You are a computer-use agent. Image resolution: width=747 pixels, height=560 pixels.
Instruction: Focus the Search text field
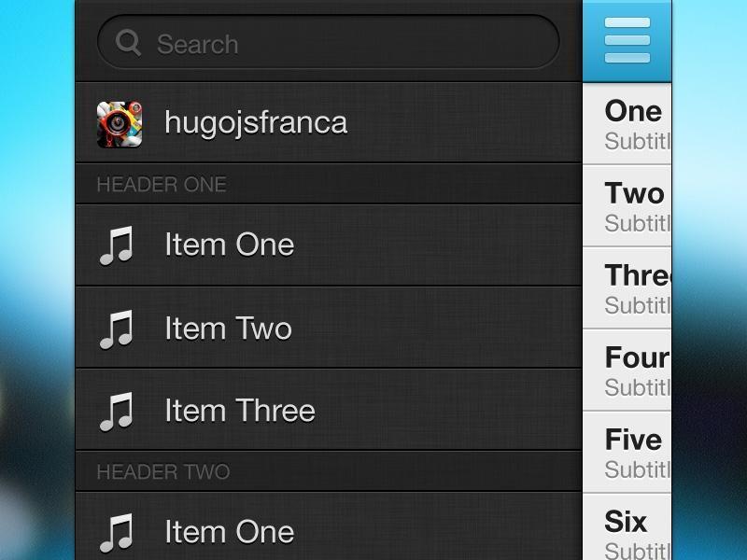pos(345,43)
